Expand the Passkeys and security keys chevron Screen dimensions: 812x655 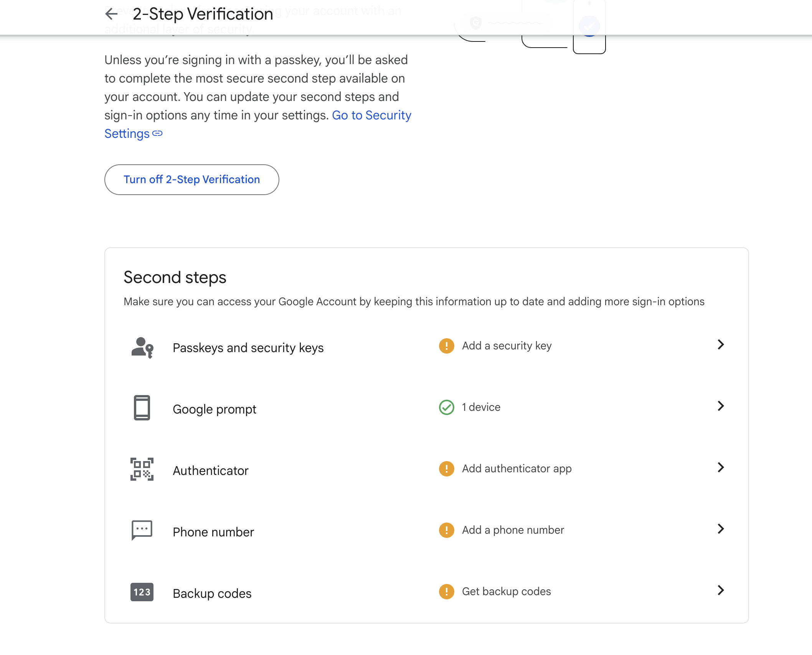point(721,344)
